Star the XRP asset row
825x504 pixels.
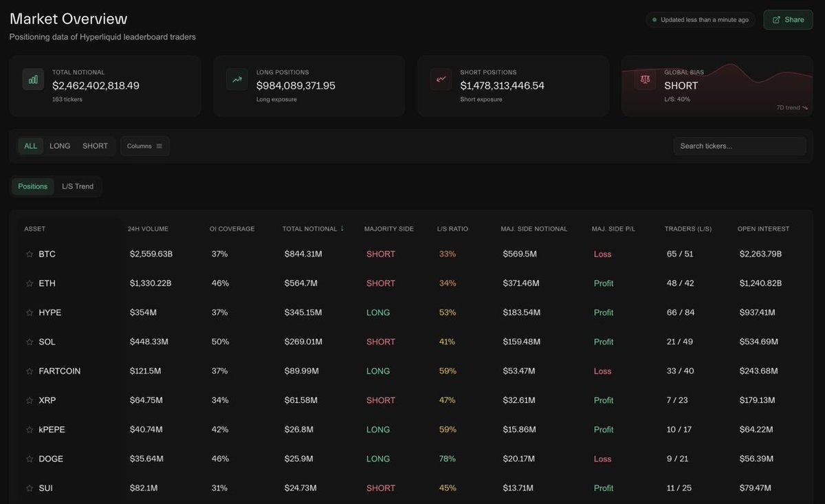tap(30, 400)
